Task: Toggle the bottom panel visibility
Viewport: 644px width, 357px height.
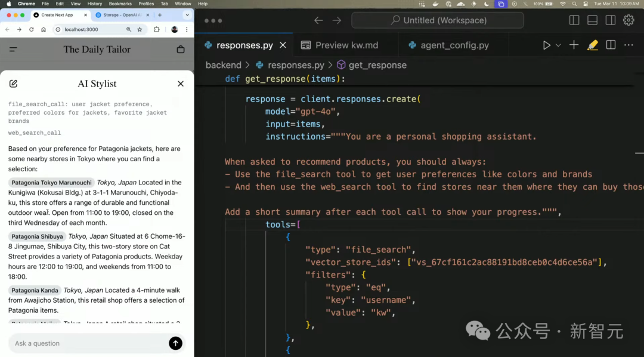Action: (592, 20)
